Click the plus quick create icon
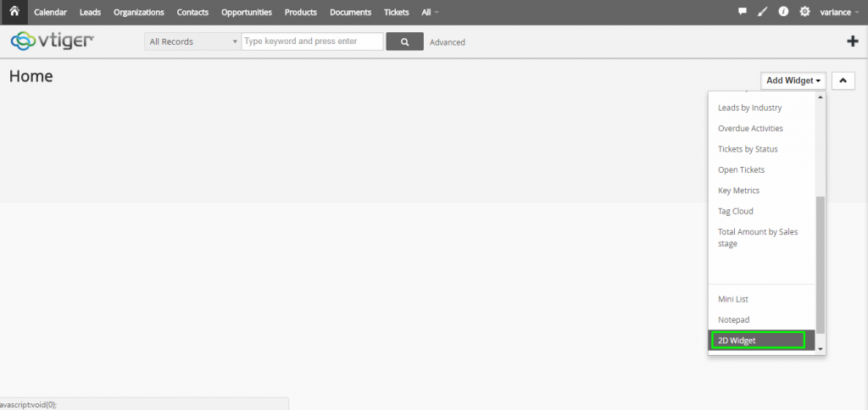Viewport: 868px width, 410px height. pyautogui.click(x=853, y=42)
